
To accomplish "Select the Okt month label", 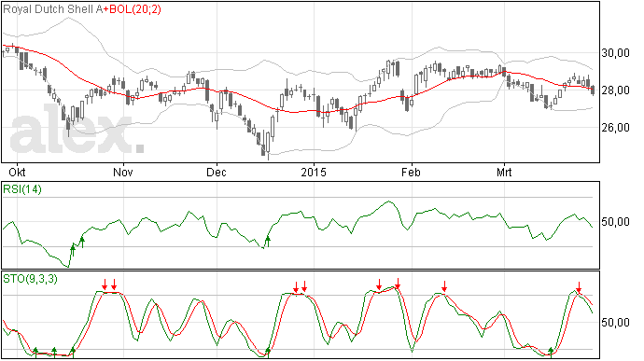I will [17, 172].
